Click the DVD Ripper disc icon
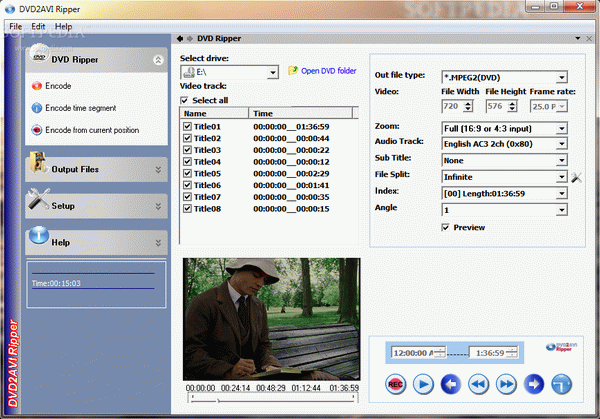The width and height of the screenshot is (600, 419). pyautogui.click(x=39, y=54)
